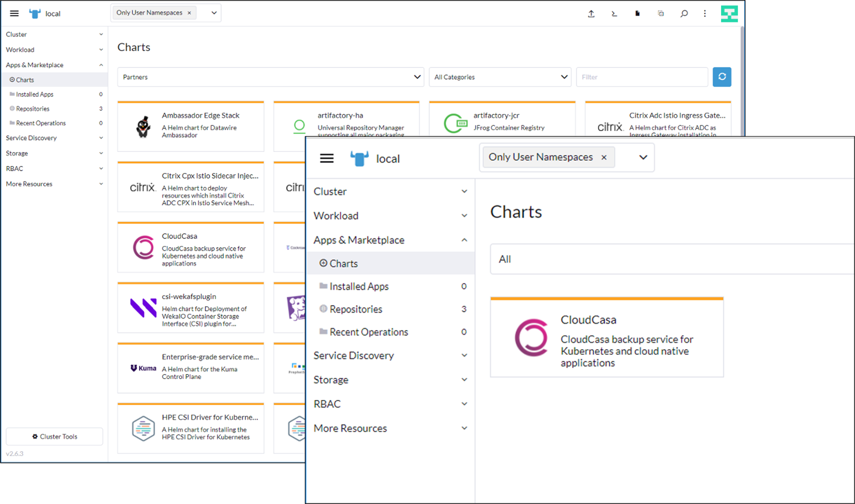
Task: Select Repositories in the enlarged foreground sidebar
Action: [356, 309]
